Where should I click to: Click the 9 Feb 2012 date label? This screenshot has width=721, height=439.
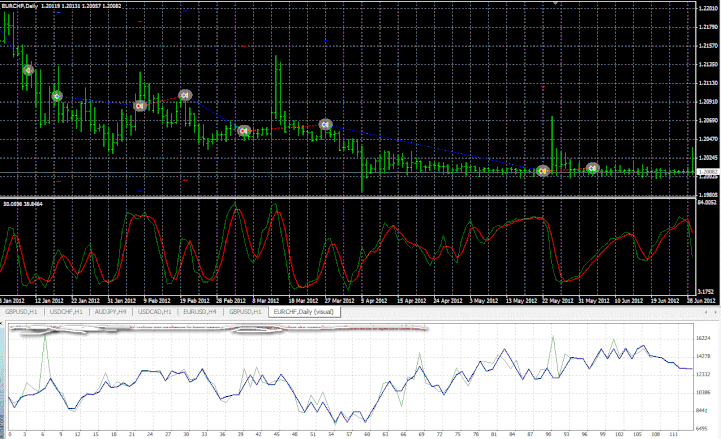[157, 301]
